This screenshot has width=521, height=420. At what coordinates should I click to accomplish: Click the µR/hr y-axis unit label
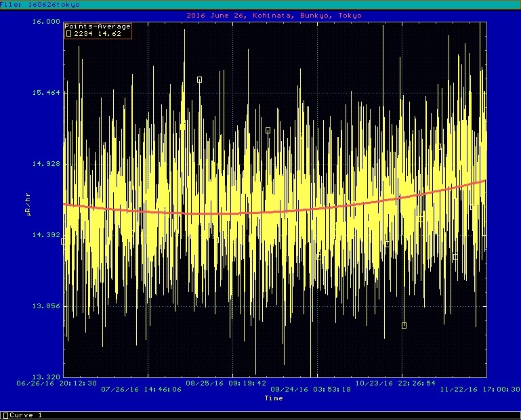26,203
